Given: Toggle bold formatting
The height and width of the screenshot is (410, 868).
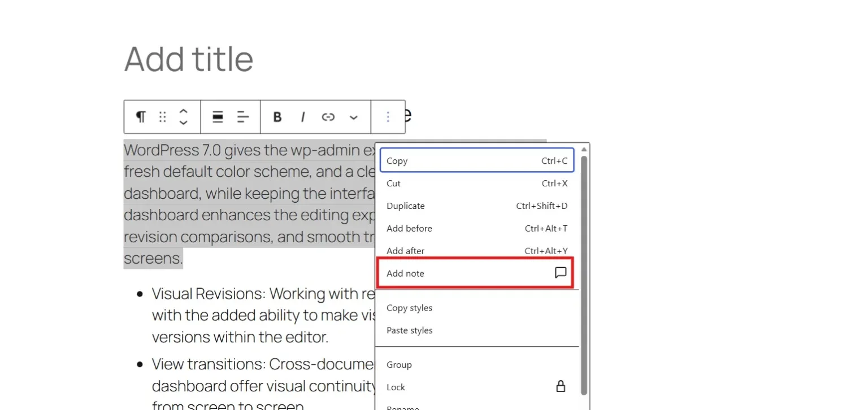Looking at the screenshot, I should [277, 117].
